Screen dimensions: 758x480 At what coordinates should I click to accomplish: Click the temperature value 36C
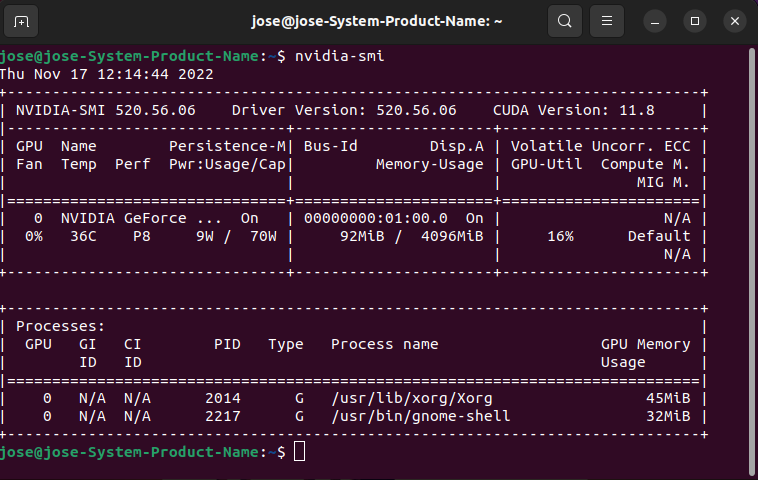[x=83, y=236]
